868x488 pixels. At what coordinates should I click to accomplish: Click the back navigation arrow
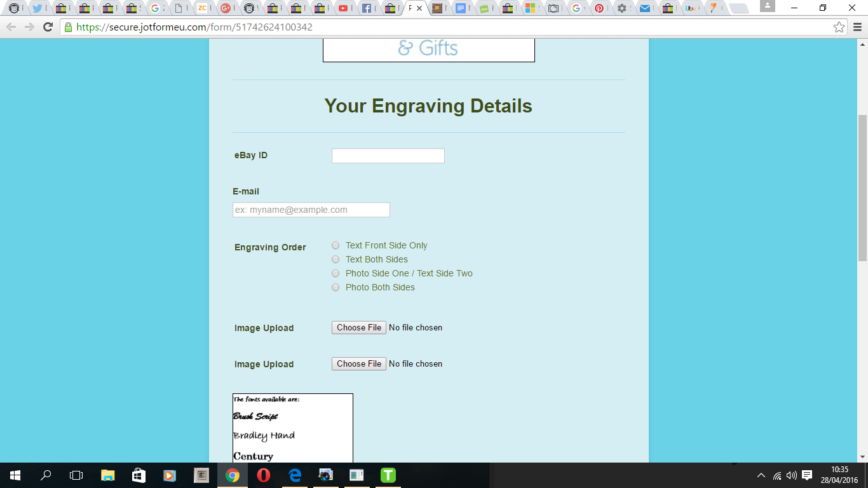click(11, 27)
